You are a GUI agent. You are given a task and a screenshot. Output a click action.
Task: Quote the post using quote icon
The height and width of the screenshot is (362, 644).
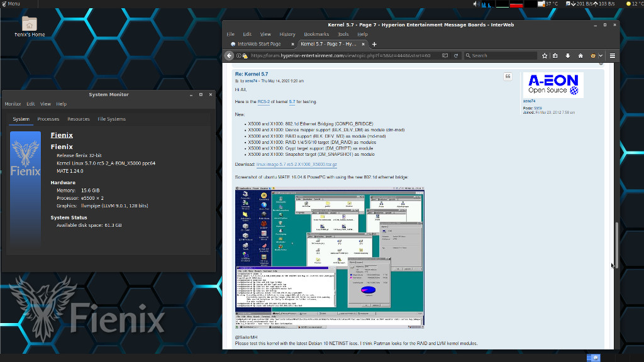click(508, 77)
